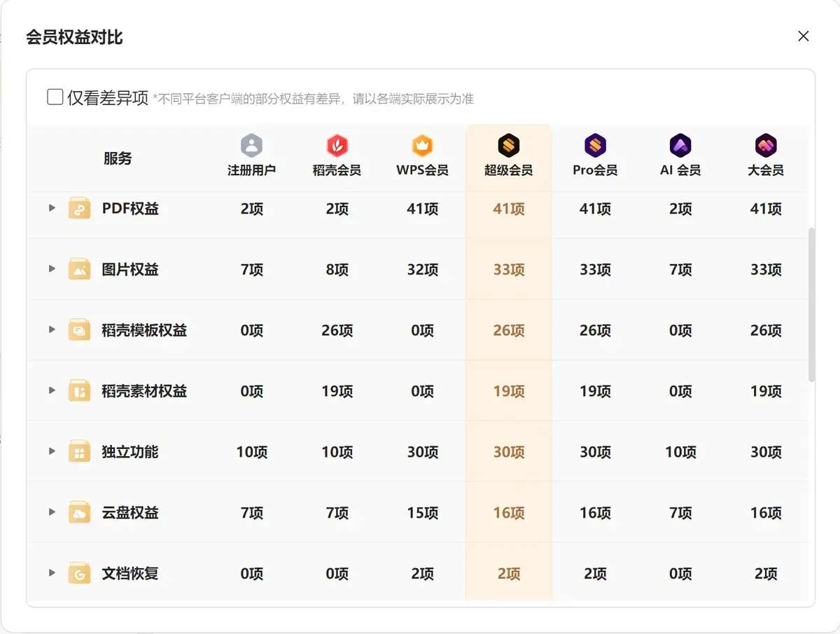The width and height of the screenshot is (840, 634).
Task: Expand the 图片权益 row arrow
Action: pyautogui.click(x=52, y=269)
